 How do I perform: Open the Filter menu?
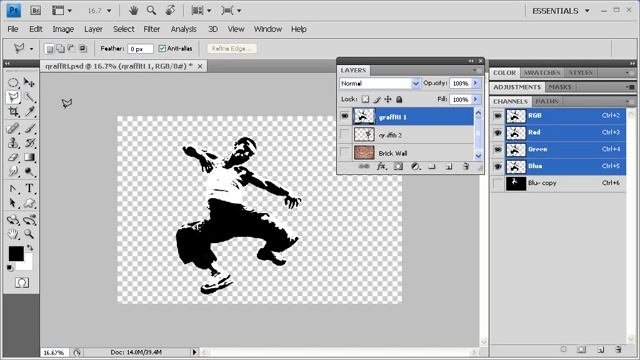[151, 29]
